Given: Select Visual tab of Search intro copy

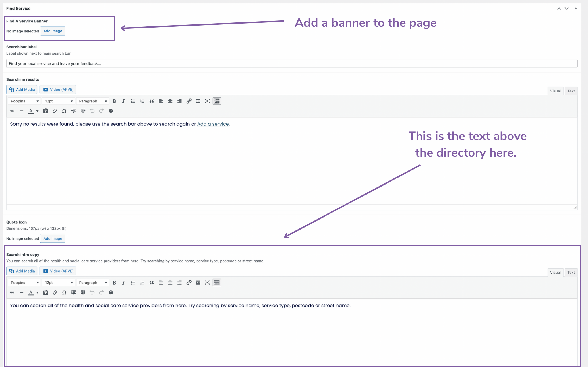Looking at the screenshot, I should (x=555, y=273).
